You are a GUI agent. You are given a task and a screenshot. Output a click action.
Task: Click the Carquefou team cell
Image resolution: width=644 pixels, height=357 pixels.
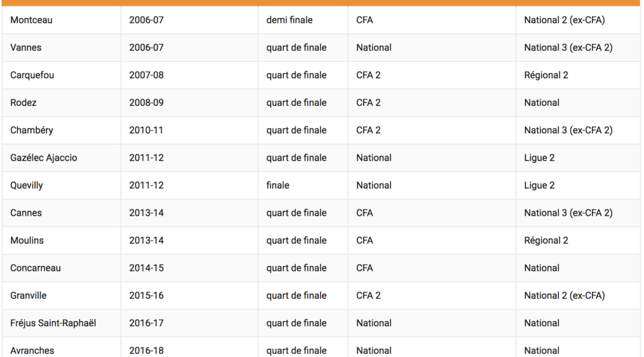[x=32, y=76]
